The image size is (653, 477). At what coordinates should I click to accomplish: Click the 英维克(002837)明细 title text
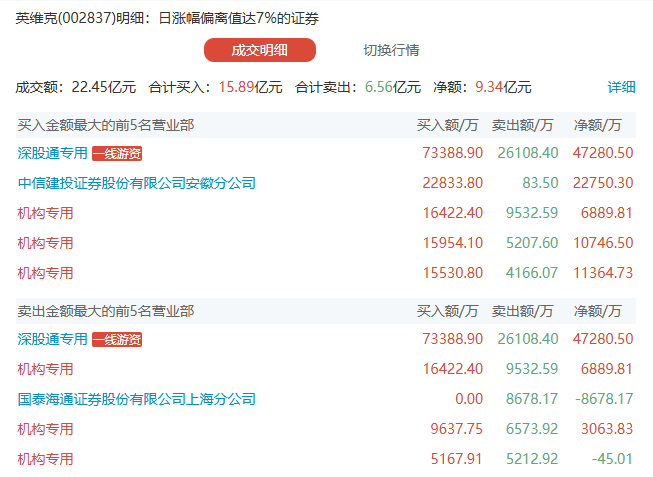click(78, 19)
